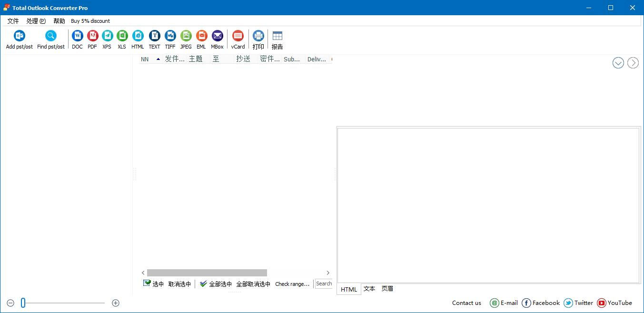Open the Twitter link
Viewport: 644px width, 313px height.
[578, 303]
